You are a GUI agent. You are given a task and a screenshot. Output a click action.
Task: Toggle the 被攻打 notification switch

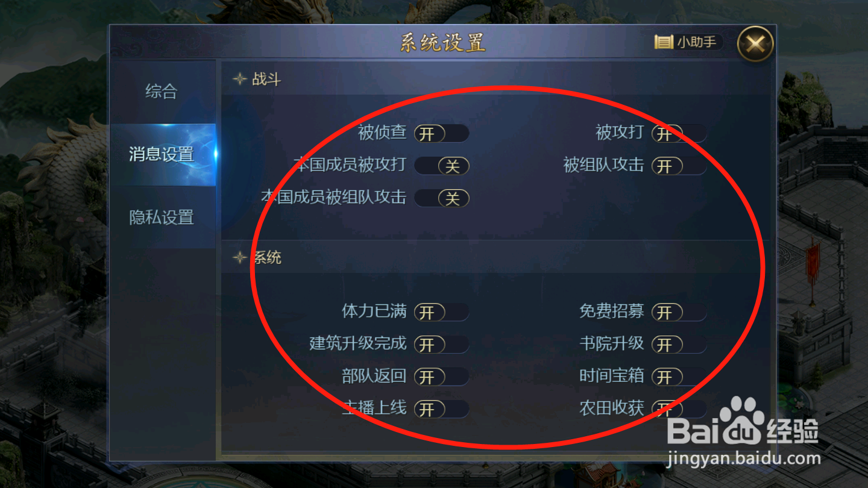(679, 134)
